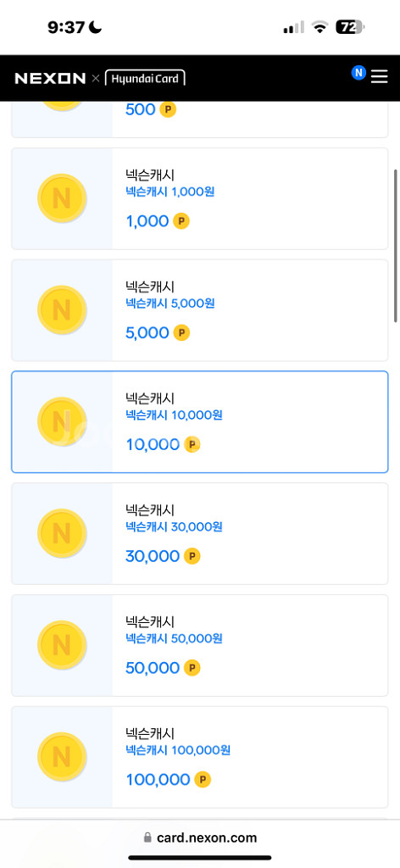Tap the coin icon for 1,000 Nexon Cash

coord(61,198)
